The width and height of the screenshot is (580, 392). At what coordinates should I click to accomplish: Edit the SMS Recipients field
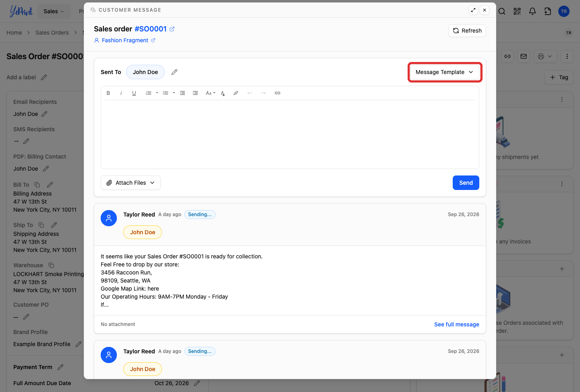(x=26, y=141)
